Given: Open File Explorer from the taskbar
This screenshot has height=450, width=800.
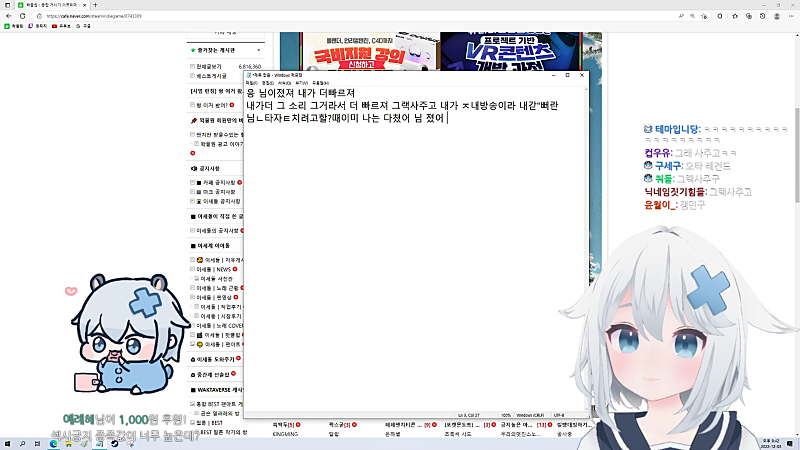Looking at the screenshot, I should [68, 444].
